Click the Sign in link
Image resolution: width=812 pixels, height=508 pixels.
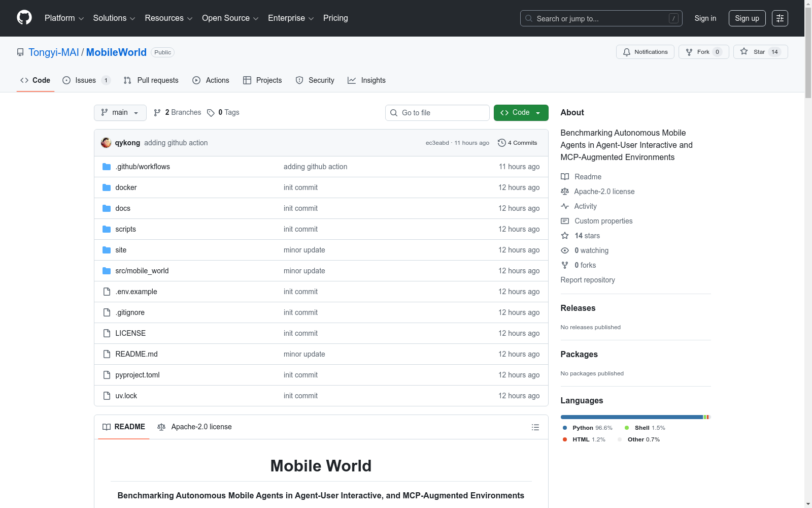(x=705, y=18)
